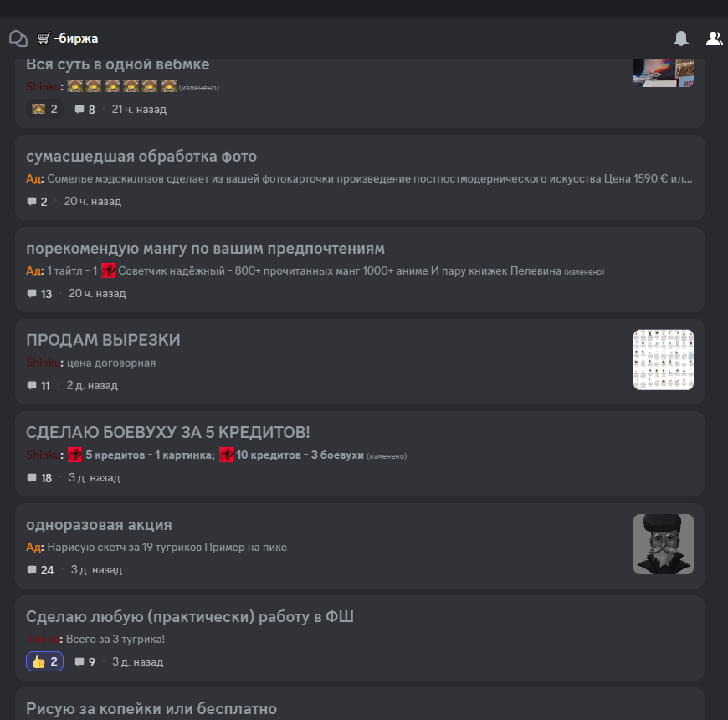Click the 13 comments icon on манга post
728x720 pixels.
(x=32, y=294)
